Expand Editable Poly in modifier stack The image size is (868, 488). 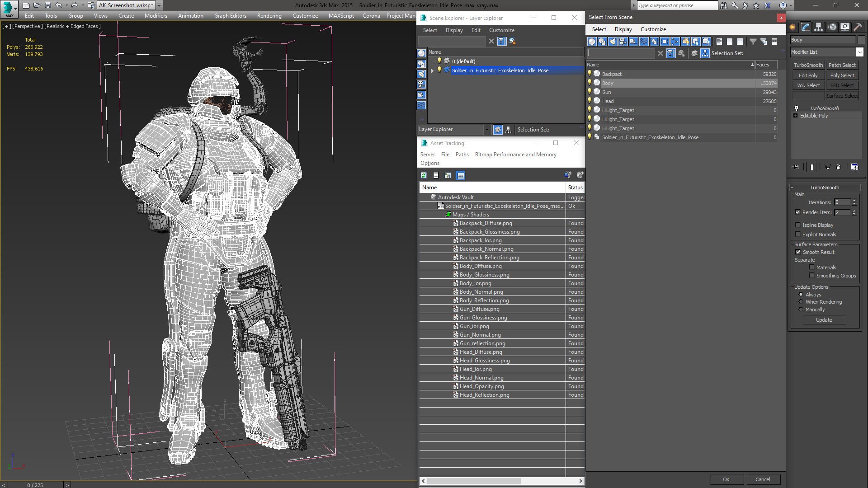(796, 116)
